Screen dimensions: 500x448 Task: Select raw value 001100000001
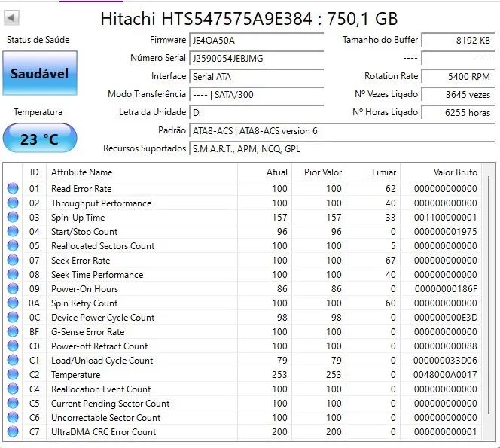(445, 218)
